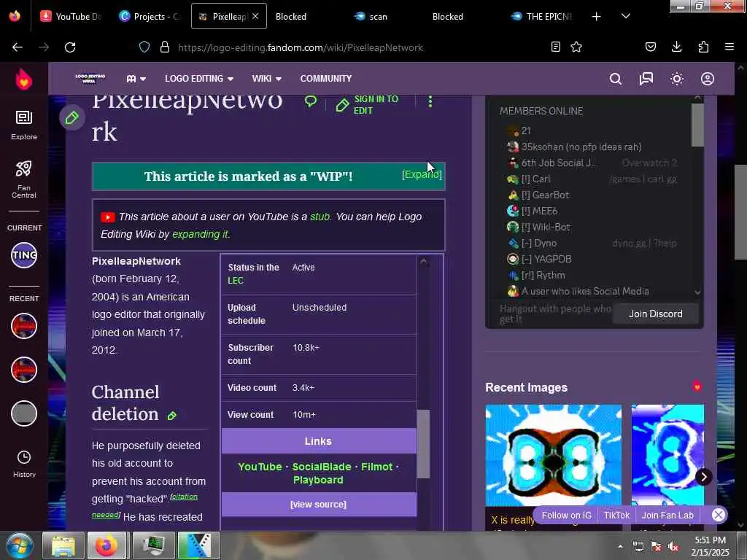Click view source in infobox
747x560 pixels.
[x=318, y=505]
